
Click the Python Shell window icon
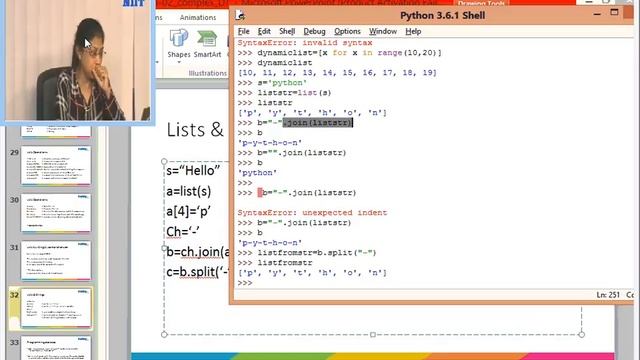coord(240,16)
